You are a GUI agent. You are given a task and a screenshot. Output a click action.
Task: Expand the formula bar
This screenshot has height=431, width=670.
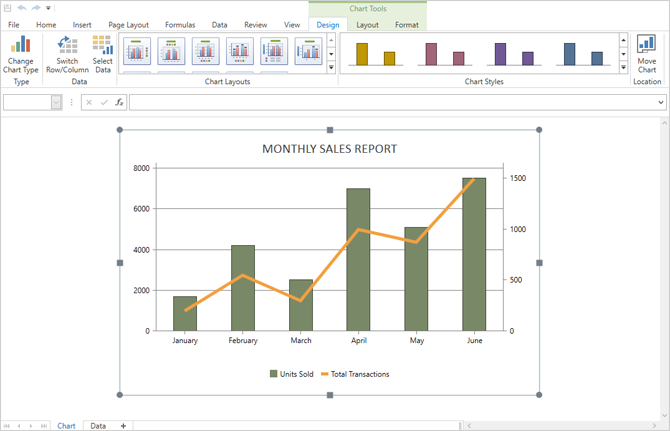tap(660, 102)
